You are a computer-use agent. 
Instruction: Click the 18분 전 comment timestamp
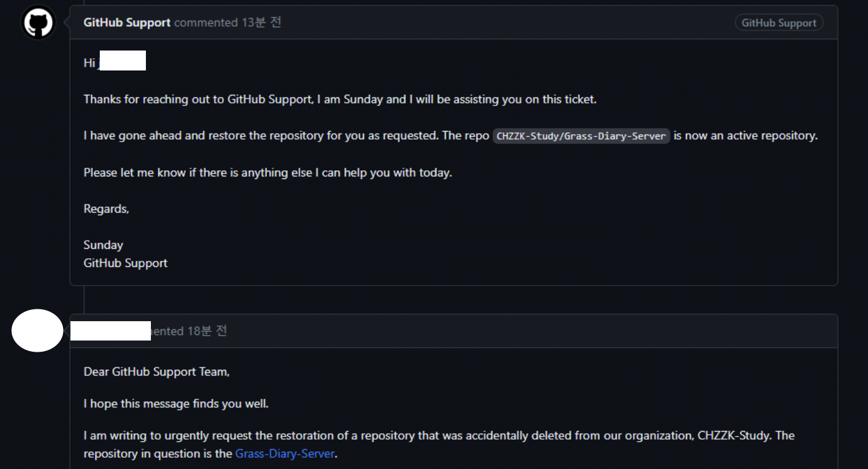tap(207, 331)
